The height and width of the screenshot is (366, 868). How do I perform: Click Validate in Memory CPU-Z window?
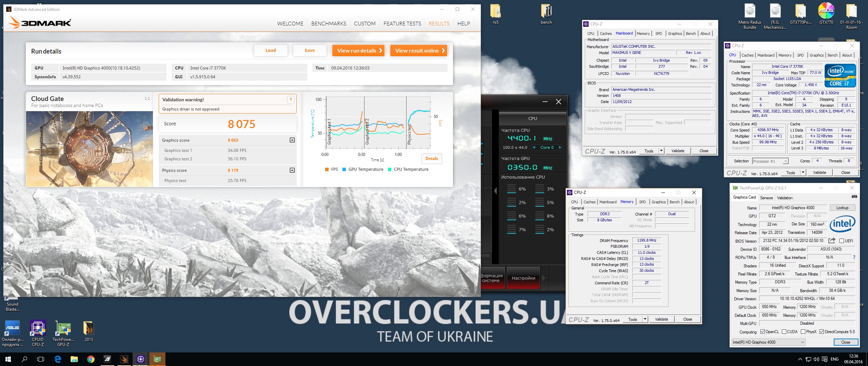pos(662,319)
